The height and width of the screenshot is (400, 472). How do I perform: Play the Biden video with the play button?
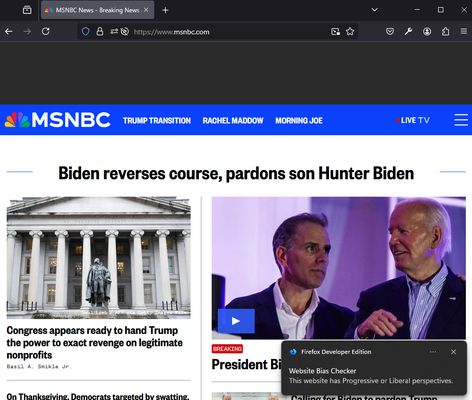[x=236, y=321]
